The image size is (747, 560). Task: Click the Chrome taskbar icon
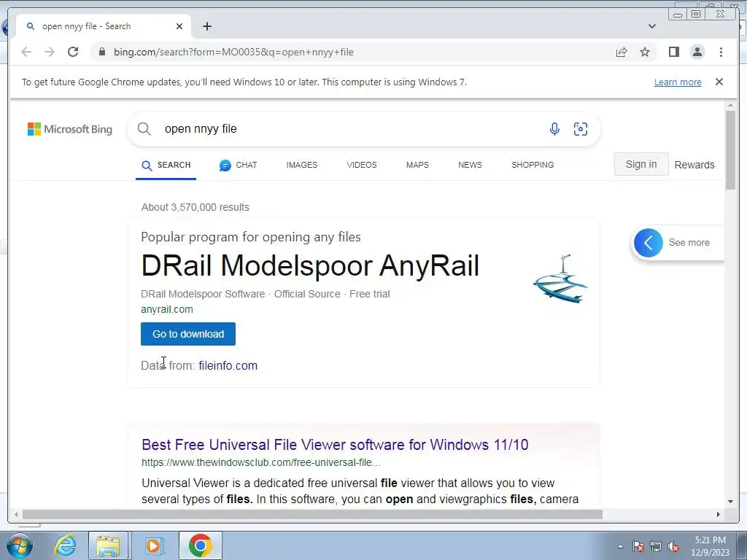201,545
